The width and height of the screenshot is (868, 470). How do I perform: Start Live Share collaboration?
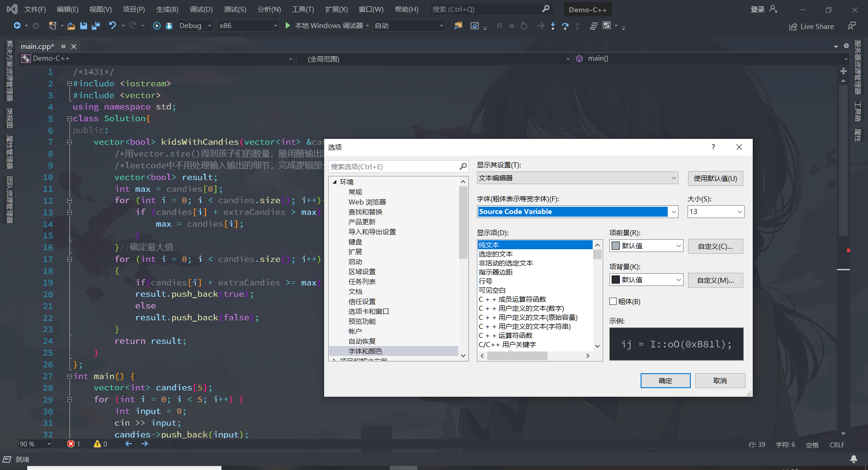click(811, 26)
